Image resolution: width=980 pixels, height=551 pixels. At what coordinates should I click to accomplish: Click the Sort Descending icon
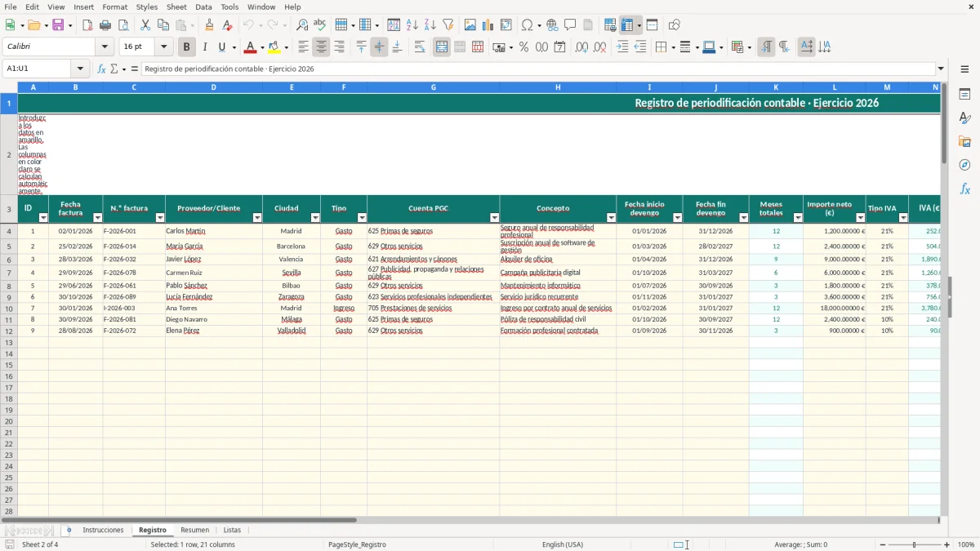pyautogui.click(x=430, y=25)
